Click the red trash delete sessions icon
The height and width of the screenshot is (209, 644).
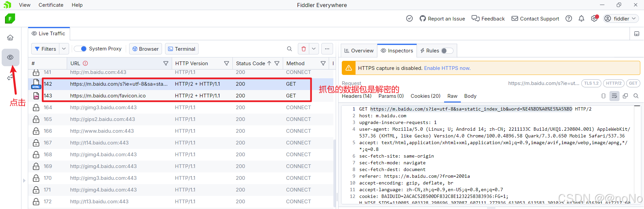coord(304,49)
